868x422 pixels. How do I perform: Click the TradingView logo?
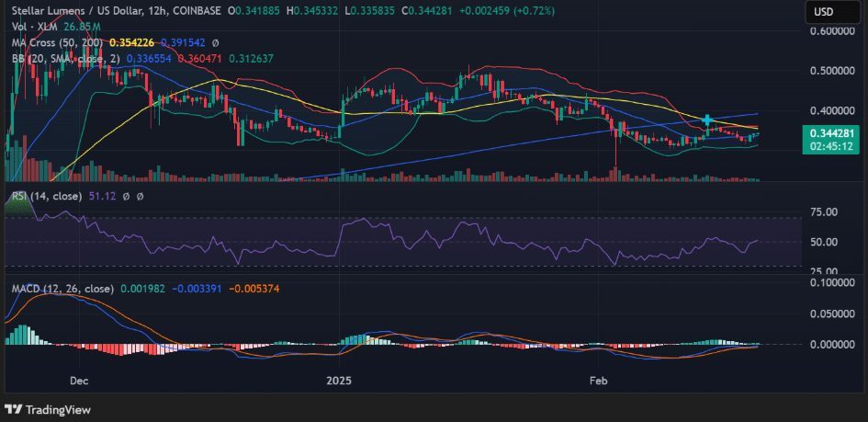point(48,410)
